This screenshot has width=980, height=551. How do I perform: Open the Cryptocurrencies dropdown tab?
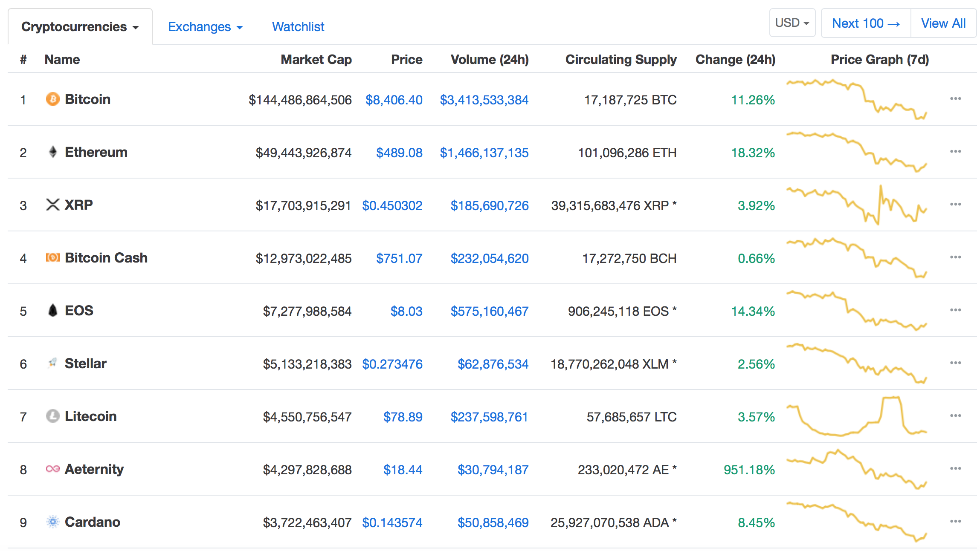80,27
